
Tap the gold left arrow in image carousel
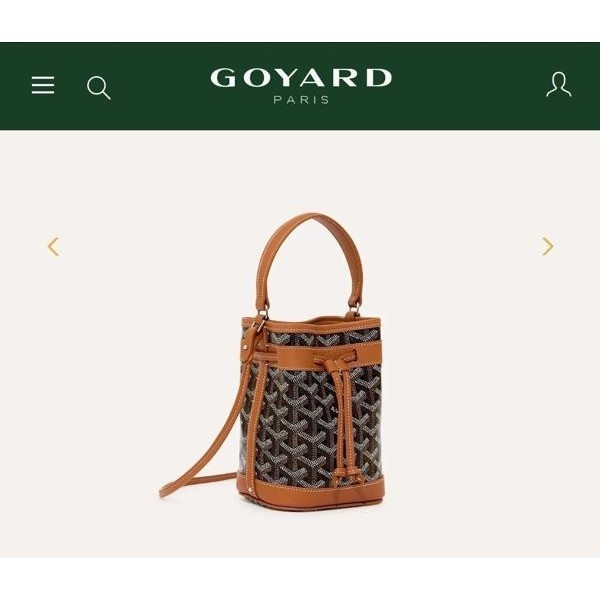pyautogui.click(x=54, y=246)
